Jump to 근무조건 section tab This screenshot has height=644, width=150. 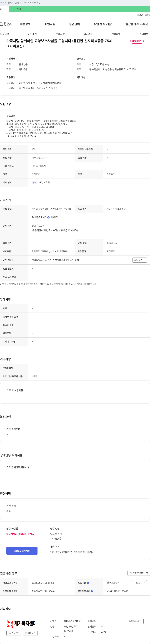(32, 34)
